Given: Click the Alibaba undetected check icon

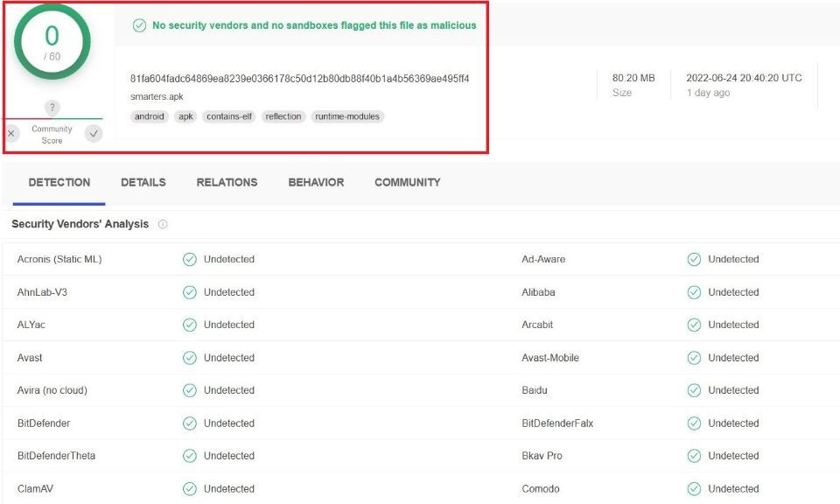Looking at the screenshot, I should [x=694, y=292].
